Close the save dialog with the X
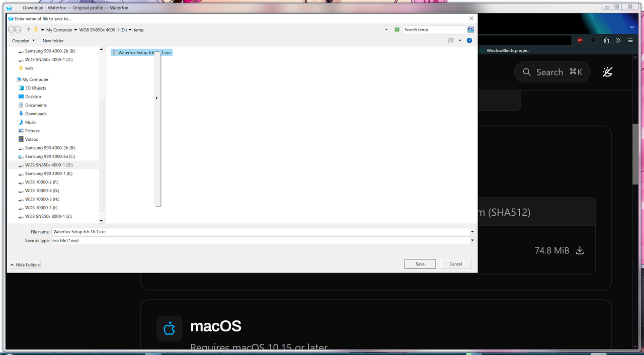 click(x=471, y=19)
